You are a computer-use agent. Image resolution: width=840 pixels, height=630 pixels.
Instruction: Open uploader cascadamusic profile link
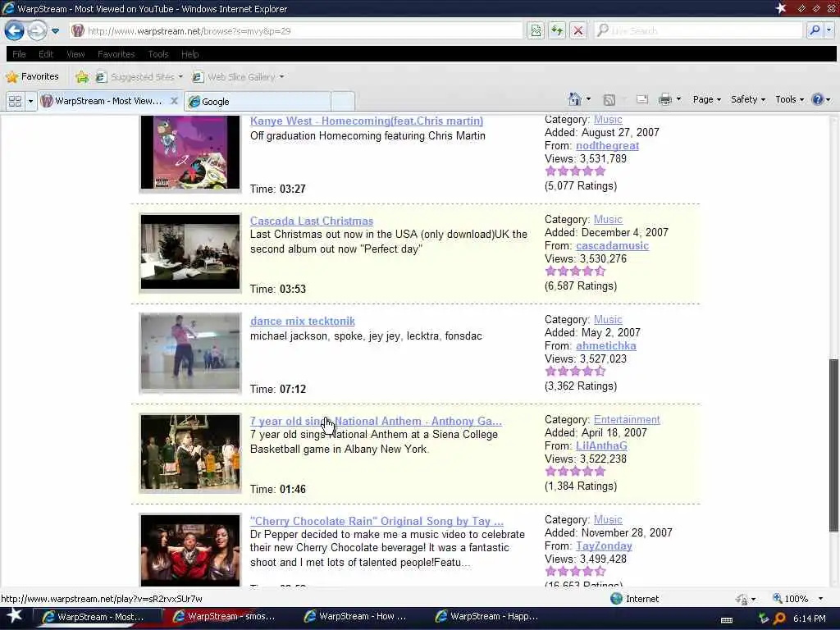tap(612, 246)
